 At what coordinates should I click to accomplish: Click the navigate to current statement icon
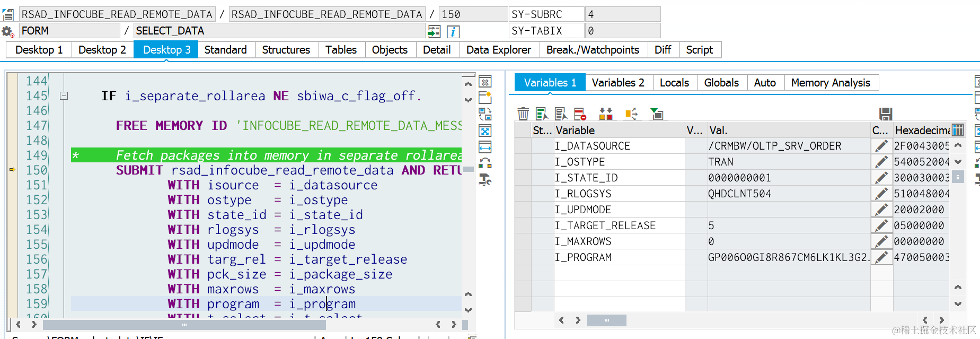coord(434,31)
